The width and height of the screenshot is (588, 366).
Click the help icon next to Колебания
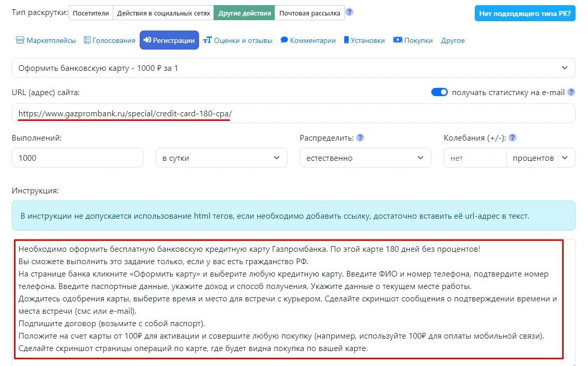click(513, 138)
